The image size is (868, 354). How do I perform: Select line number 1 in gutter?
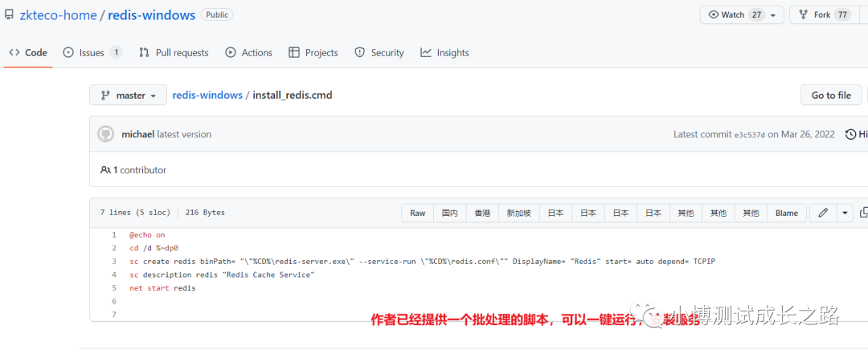click(114, 235)
